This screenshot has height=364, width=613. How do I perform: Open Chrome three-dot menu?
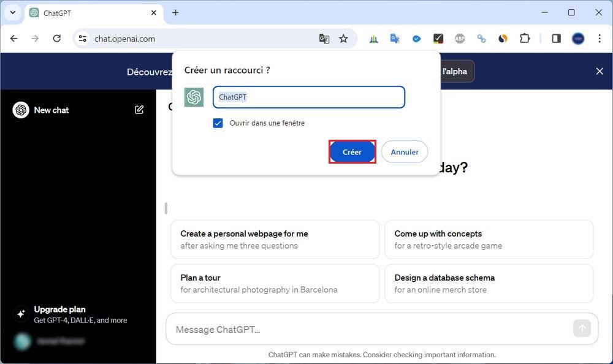click(599, 39)
